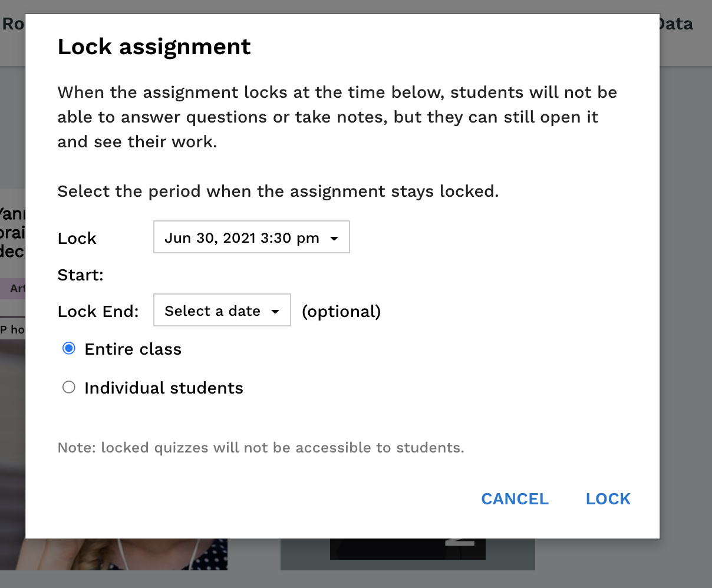This screenshot has width=712, height=588.
Task: Select the Entire class radio option
Action: 69,348
